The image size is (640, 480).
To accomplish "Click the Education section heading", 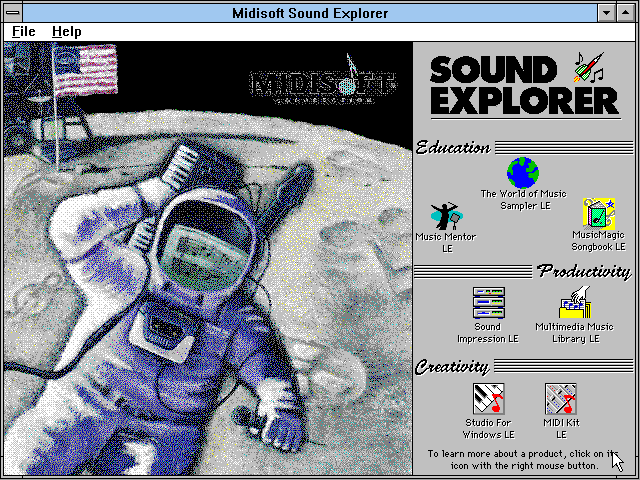I will 453,147.
